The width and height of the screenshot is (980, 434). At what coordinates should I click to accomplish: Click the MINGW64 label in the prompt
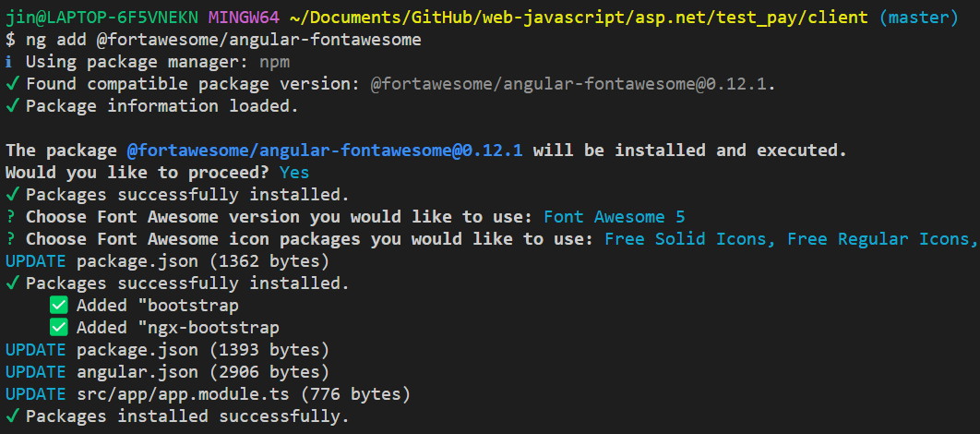click(x=244, y=18)
